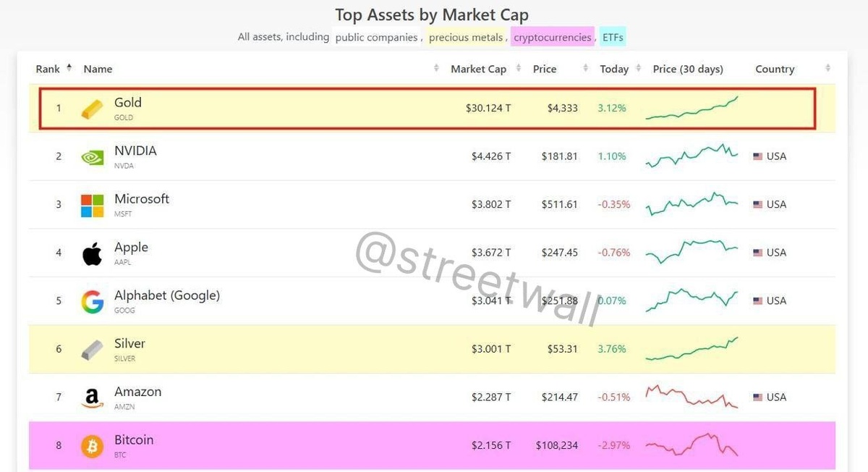Toggle the cryptocurrencies filter
This screenshot has height=472, width=868.
click(552, 37)
